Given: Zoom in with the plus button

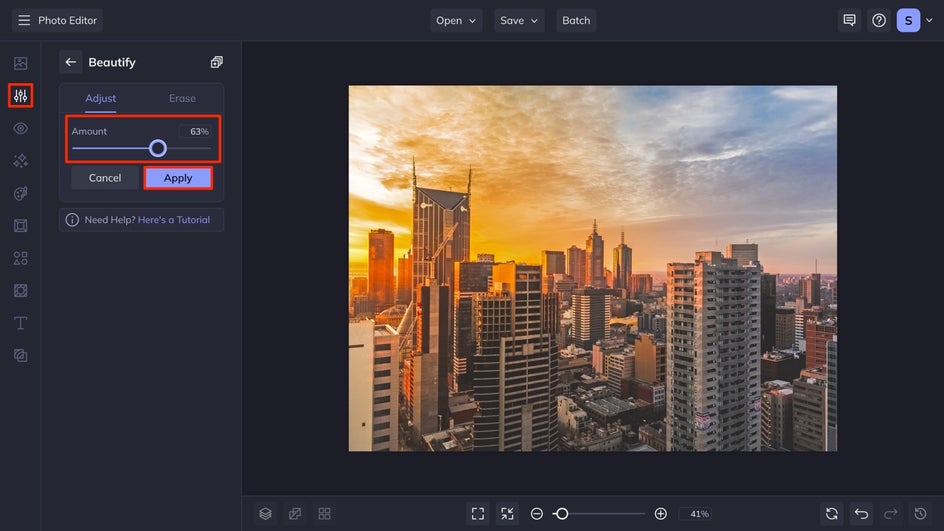Looking at the screenshot, I should tap(660, 514).
